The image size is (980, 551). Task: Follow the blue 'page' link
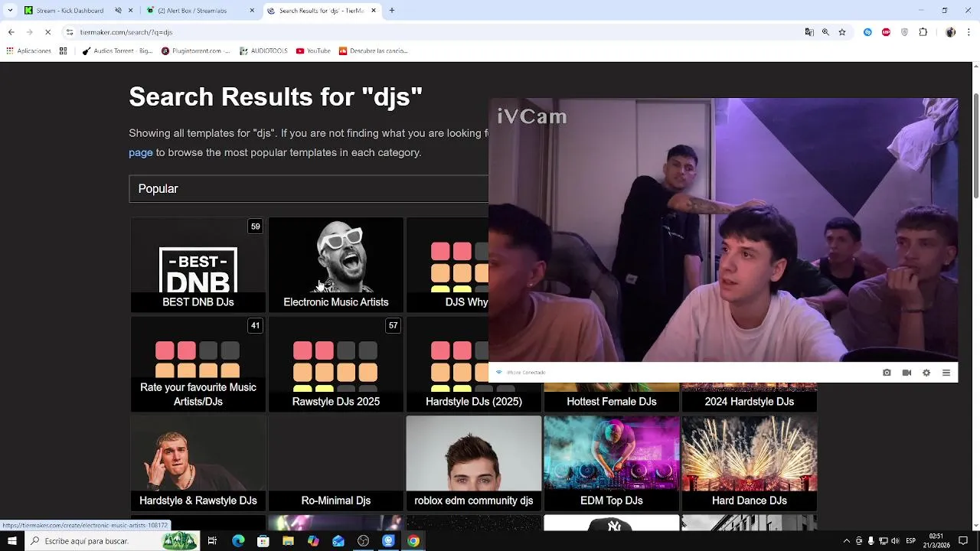pos(140,152)
